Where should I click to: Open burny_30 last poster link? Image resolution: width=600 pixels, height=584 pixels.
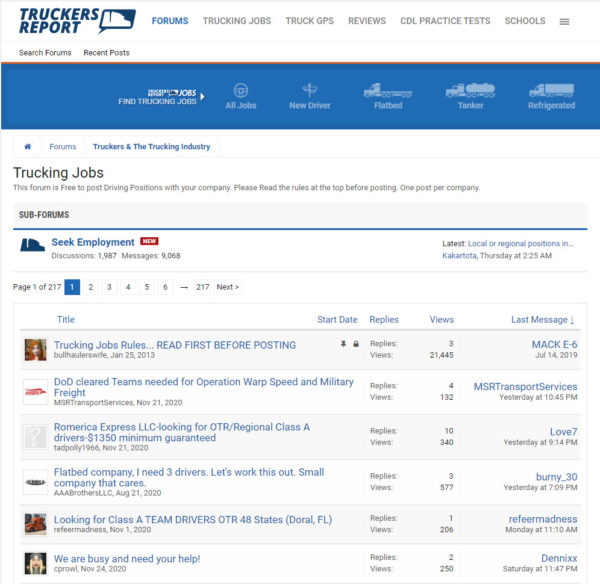click(556, 477)
